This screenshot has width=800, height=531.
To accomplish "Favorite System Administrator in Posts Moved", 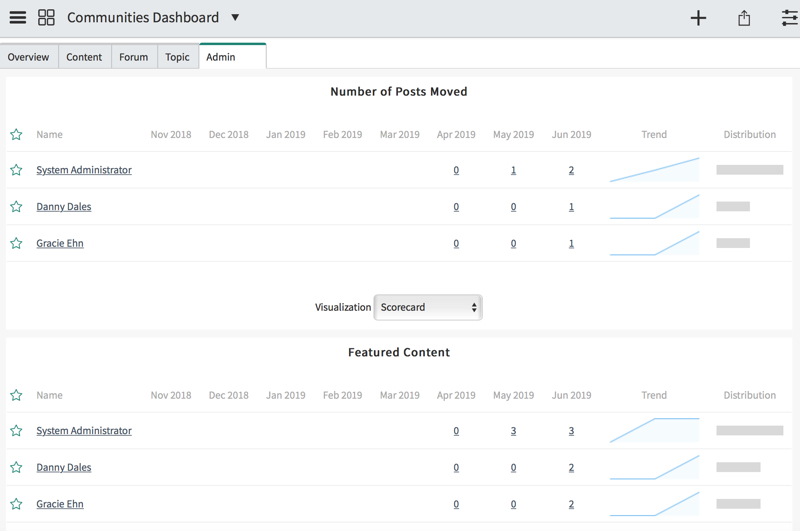I will pos(16,170).
